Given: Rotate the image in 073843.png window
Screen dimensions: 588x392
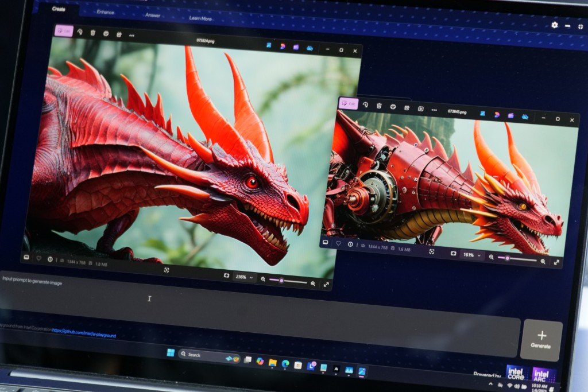Looking at the screenshot, I should coord(365,105).
